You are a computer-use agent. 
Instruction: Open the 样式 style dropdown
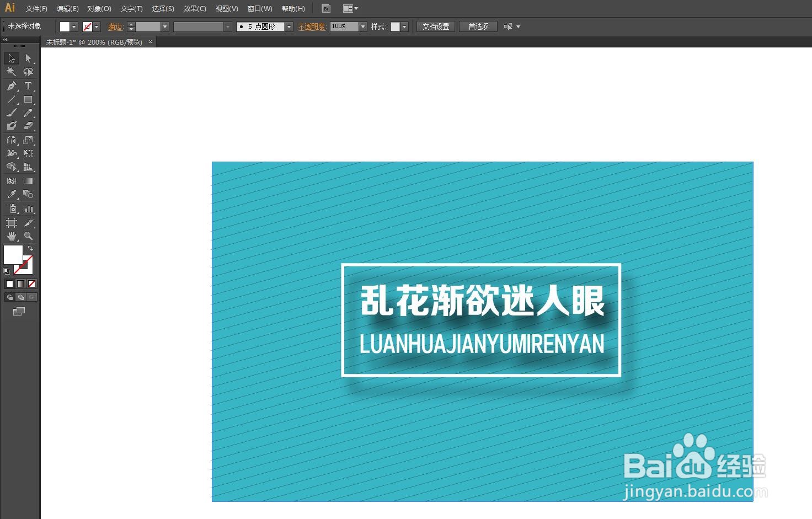click(x=405, y=26)
